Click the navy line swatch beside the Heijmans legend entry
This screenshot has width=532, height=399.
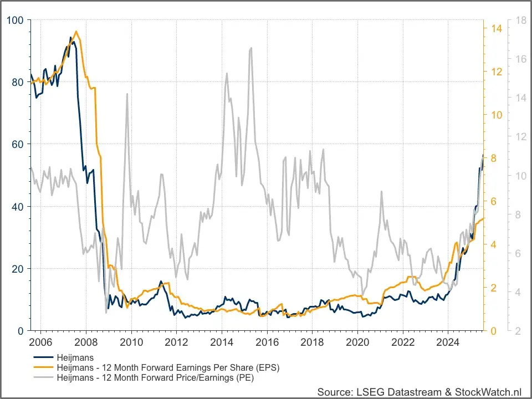pos(43,357)
